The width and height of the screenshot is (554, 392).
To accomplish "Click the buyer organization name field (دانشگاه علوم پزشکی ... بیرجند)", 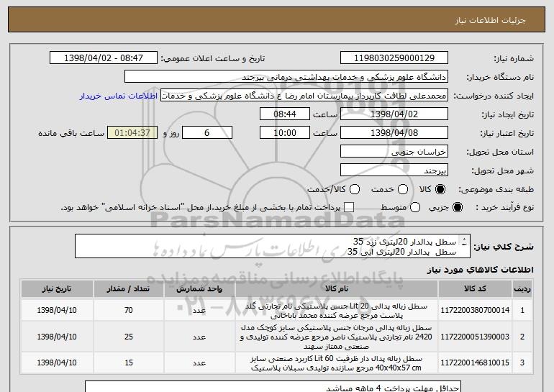I will 286,77.
